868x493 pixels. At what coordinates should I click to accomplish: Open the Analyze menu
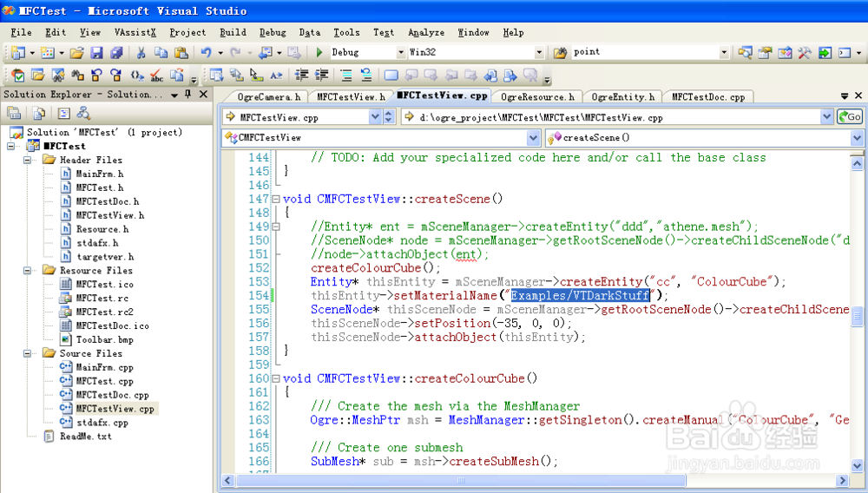(426, 33)
